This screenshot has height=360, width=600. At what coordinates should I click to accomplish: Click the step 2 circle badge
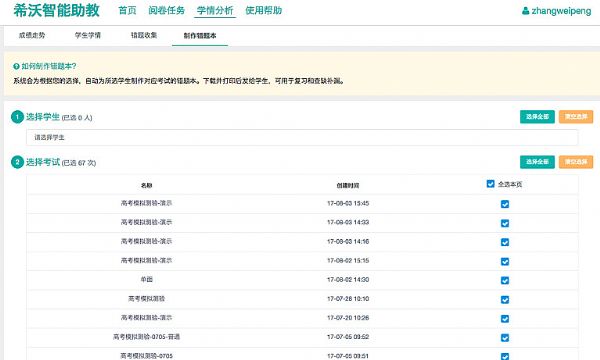click(17, 162)
